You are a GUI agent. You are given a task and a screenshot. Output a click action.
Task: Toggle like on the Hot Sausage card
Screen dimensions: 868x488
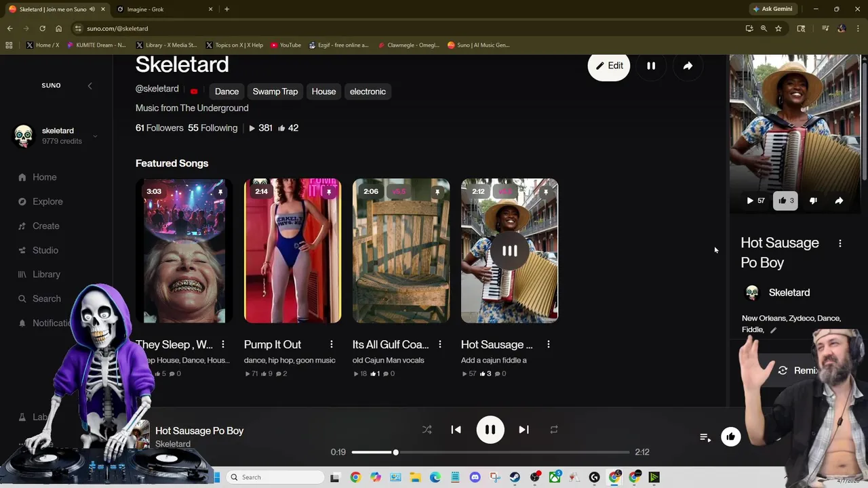(x=486, y=373)
